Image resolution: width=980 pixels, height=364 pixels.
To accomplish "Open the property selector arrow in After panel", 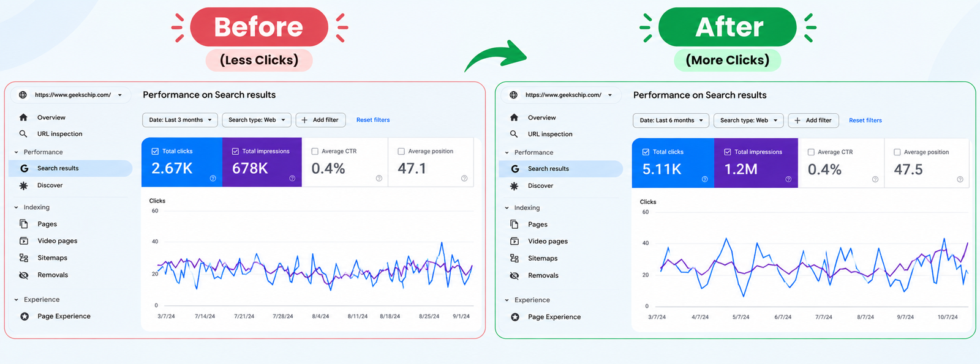I will pos(610,95).
